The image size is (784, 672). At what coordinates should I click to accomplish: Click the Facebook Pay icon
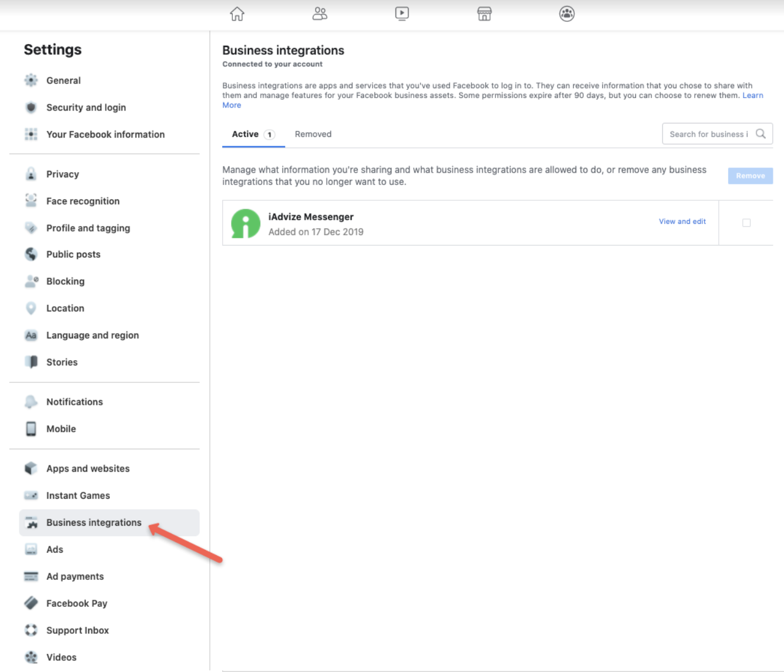(x=31, y=603)
